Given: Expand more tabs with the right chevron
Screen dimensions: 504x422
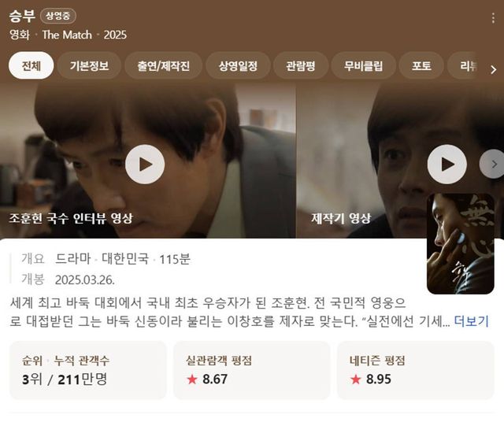Looking at the screenshot, I should point(494,69).
